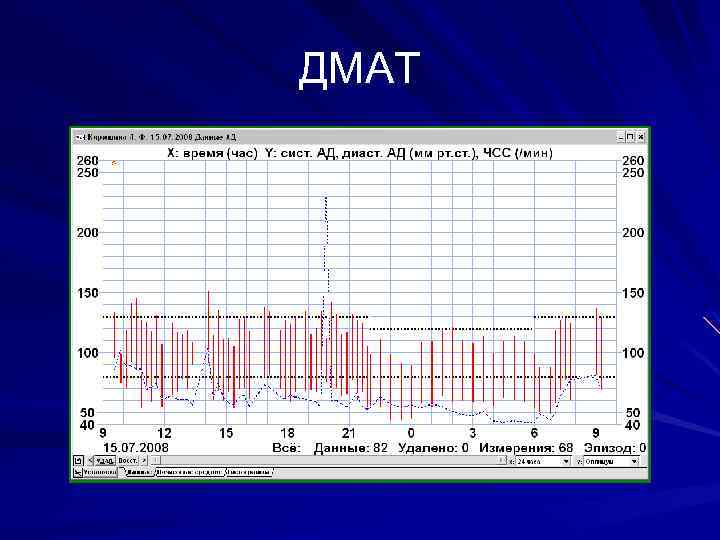The image size is (720, 540).
Task: Click the scissors icon beside the tabs
Action: [78, 472]
